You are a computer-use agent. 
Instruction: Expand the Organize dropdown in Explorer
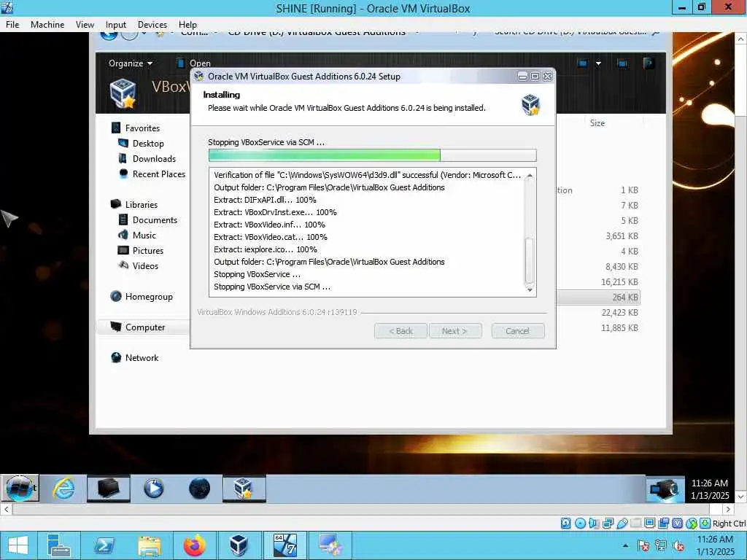click(x=131, y=63)
